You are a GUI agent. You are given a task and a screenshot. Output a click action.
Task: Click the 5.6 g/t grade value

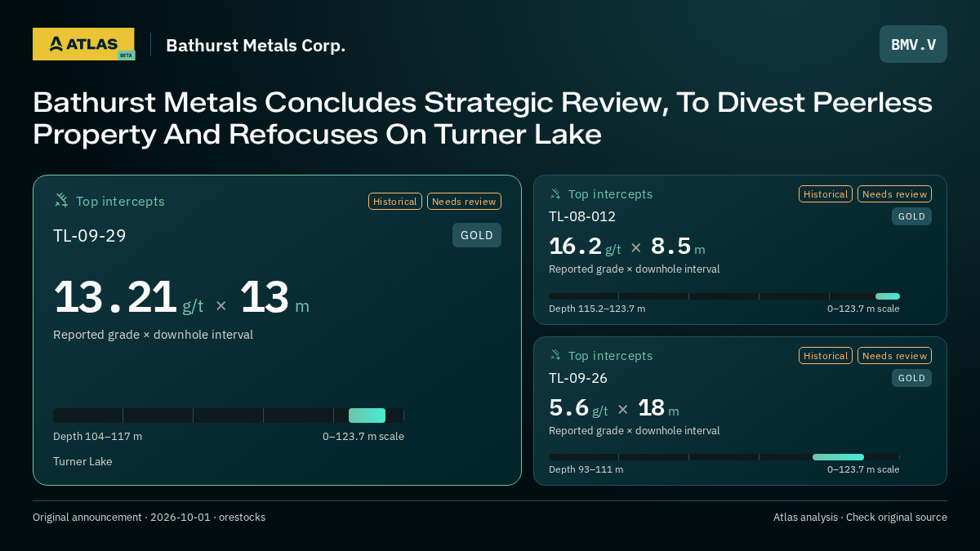click(578, 408)
